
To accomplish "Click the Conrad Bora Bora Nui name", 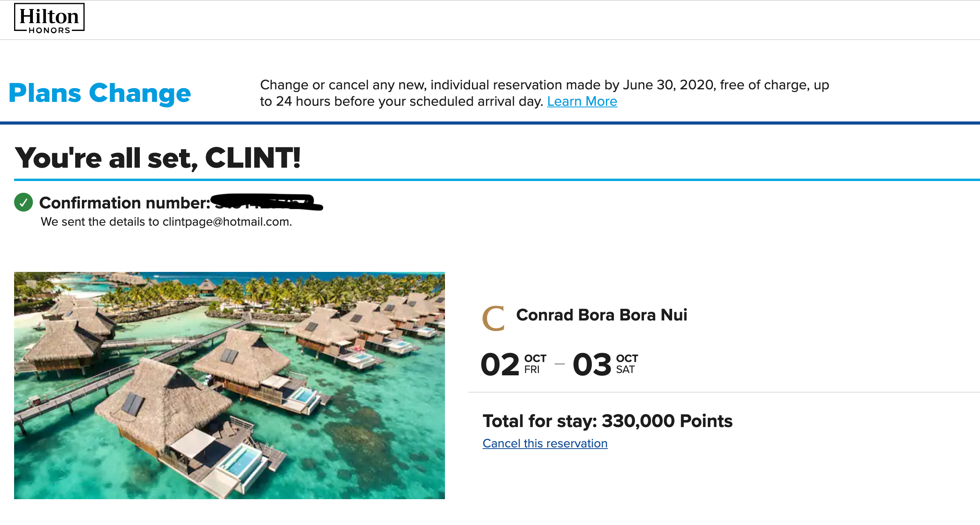I will [601, 315].
